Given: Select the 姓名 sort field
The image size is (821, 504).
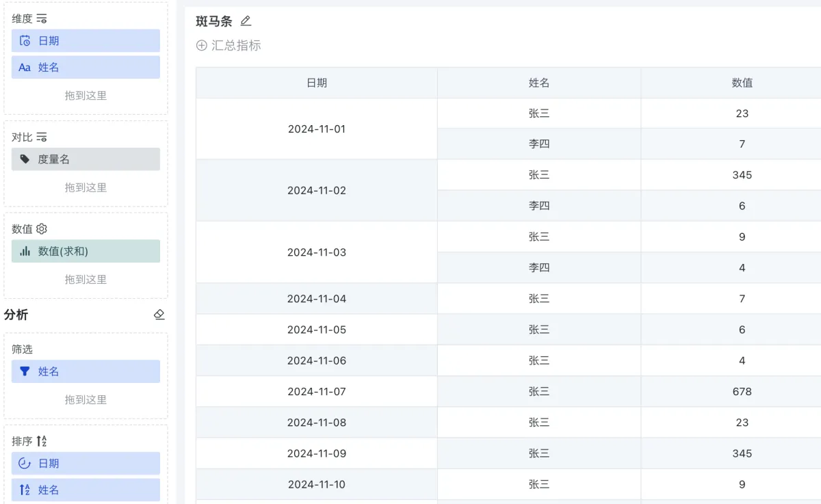Looking at the screenshot, I should 86,490.
